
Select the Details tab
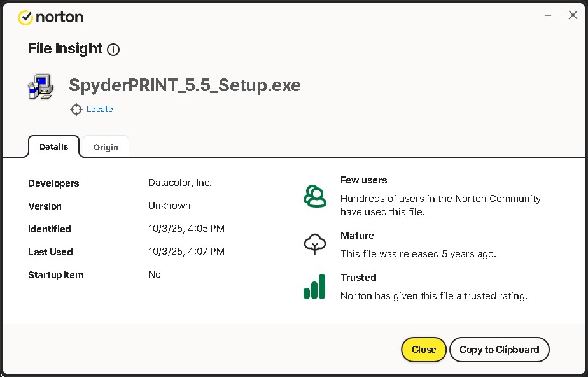pos(54,146)
